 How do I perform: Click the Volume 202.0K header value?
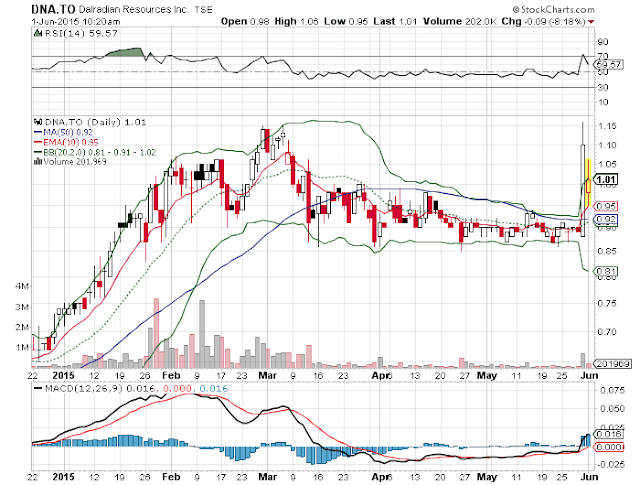pyautogui.click(x=460, y=21)
